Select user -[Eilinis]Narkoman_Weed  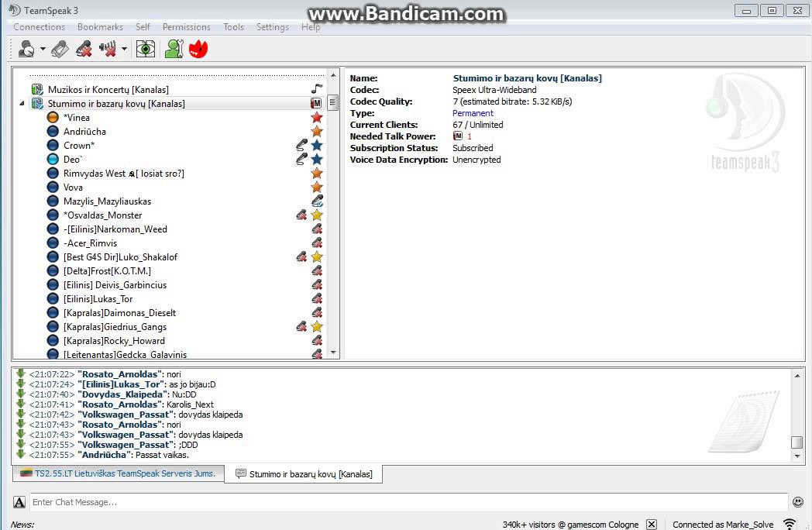pos(115,229)
